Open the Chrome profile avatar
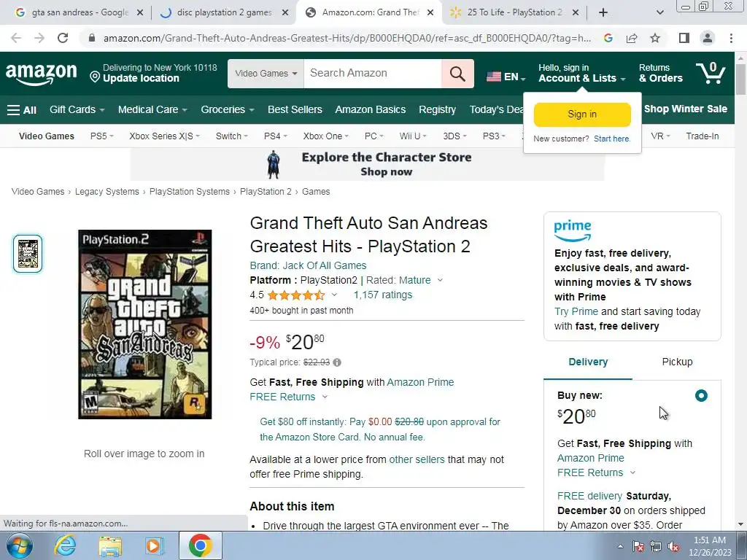Viewport: 747px width, 560px height. tap(708, 38)
